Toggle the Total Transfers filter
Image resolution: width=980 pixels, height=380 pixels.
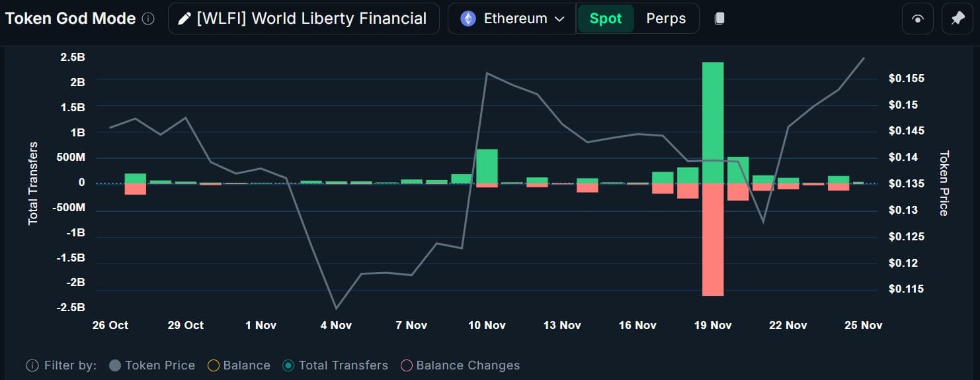coord(335,365)
